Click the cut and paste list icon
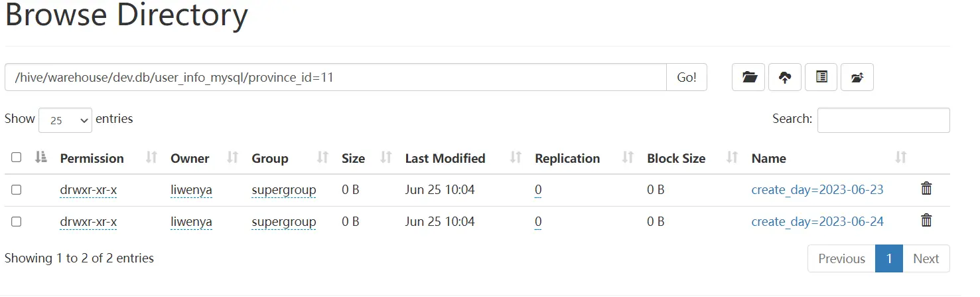980x297 pixels. point(821,77)
